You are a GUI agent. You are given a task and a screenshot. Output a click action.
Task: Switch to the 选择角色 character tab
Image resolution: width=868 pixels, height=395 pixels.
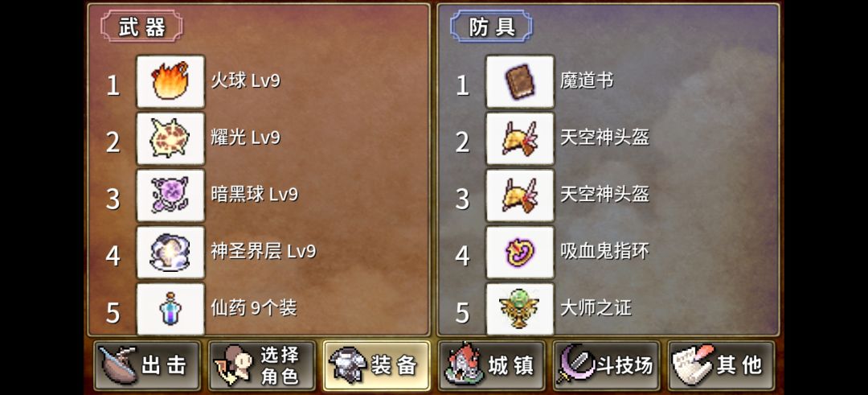(x=262, y=366)
